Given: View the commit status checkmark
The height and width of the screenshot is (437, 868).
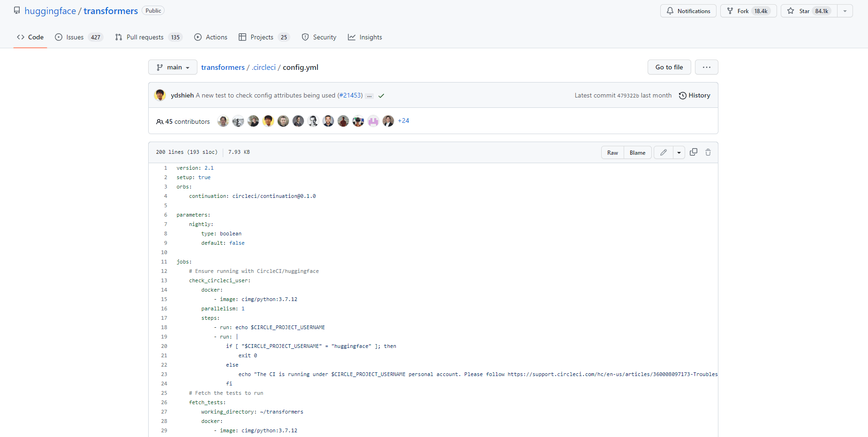Looking at the screenshot, I should pyautogui.click(x=381, y=96).
